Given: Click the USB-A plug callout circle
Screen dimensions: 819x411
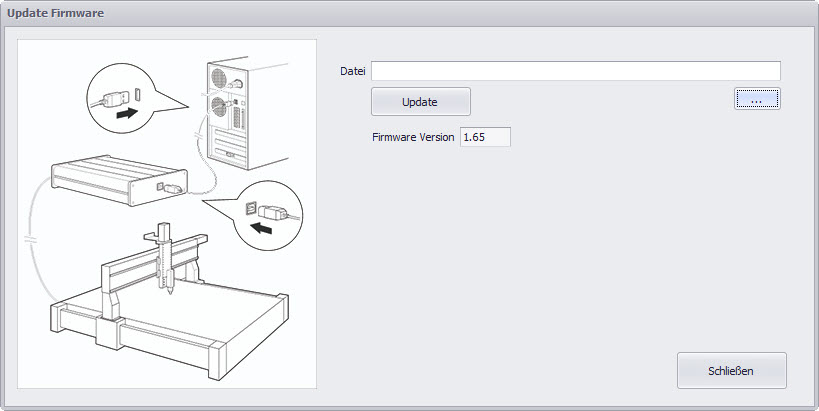Looking at the screenshot, I should [x=121, y=98].
